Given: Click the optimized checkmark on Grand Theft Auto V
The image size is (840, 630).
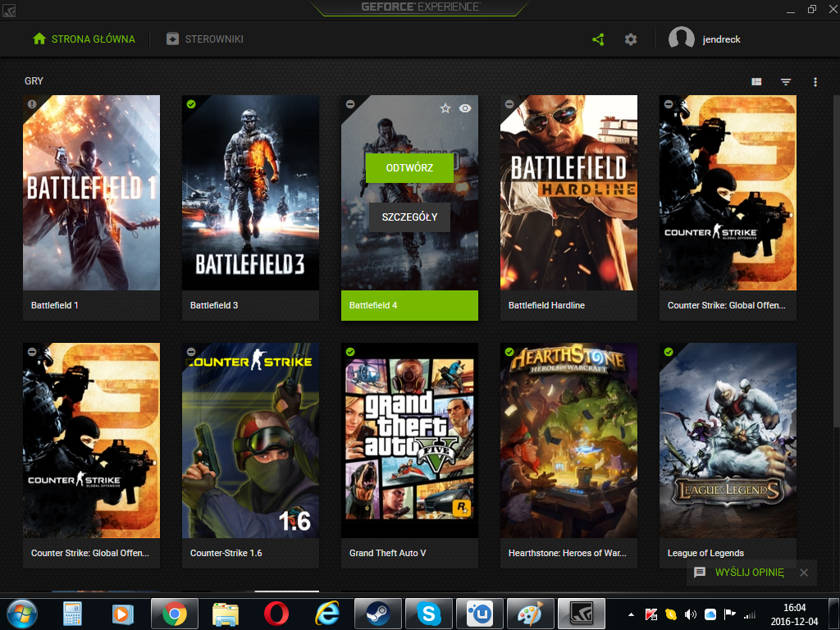Looking at the screenshot, I should point(350,352).
